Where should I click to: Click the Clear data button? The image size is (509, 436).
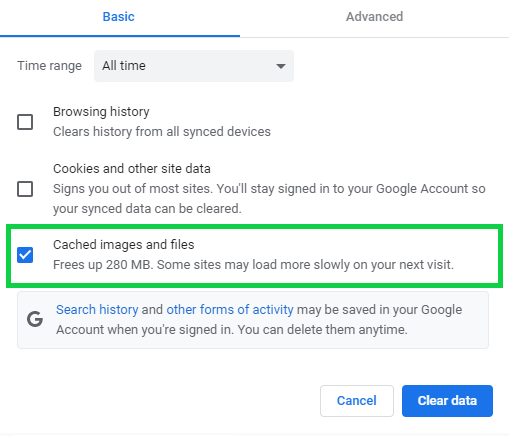(x=447, y=401)
